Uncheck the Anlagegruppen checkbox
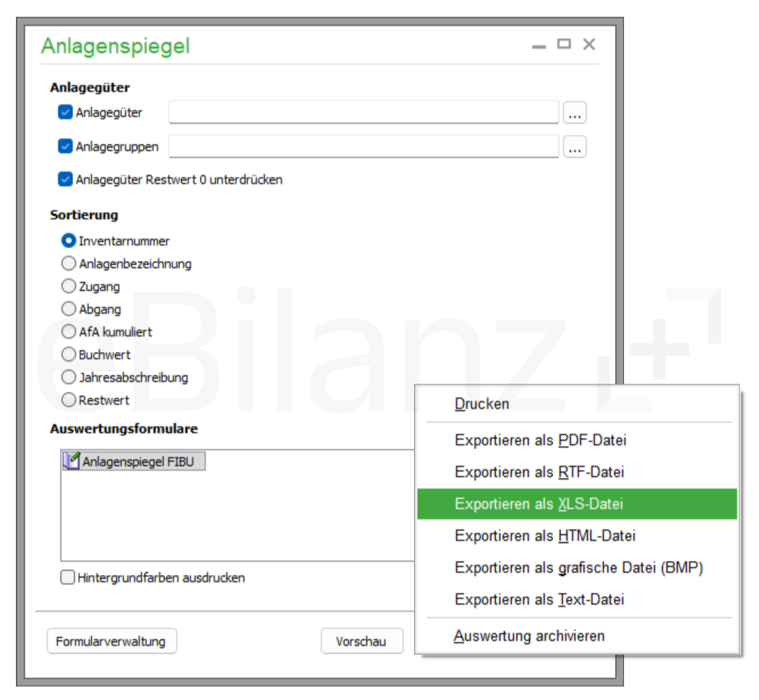This screenshot has width=759, height=700. pos(65,146)
